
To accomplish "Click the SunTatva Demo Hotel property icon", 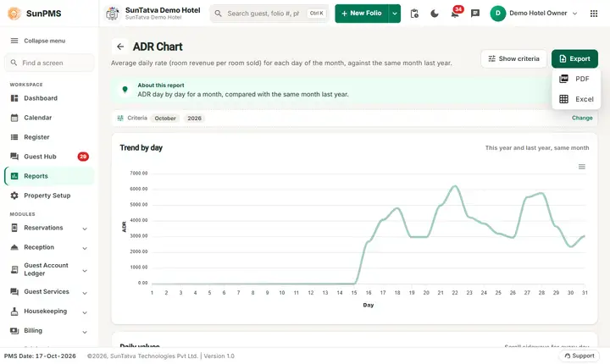I will [x=113, y=14].
